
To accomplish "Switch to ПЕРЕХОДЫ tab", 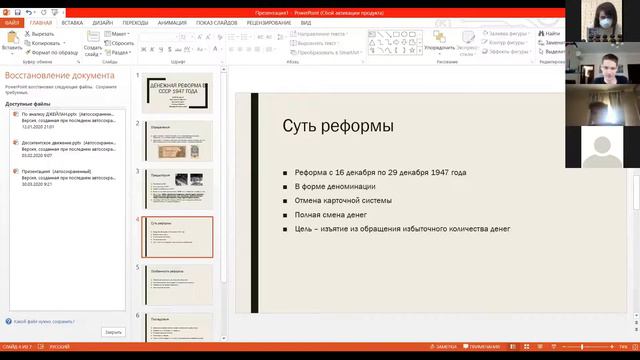I will pos(135,23).
